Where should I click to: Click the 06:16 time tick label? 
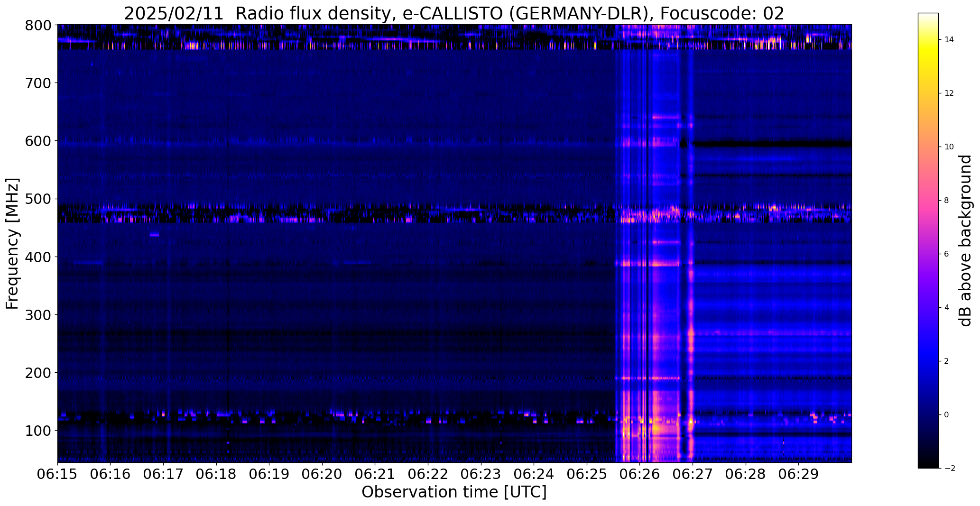[110, 474]
